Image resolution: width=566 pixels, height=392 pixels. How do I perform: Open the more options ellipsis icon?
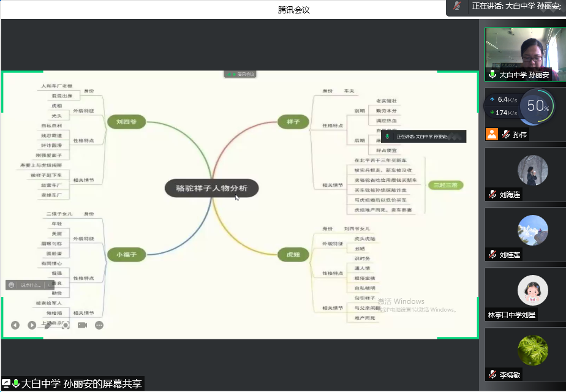(99, 325)
